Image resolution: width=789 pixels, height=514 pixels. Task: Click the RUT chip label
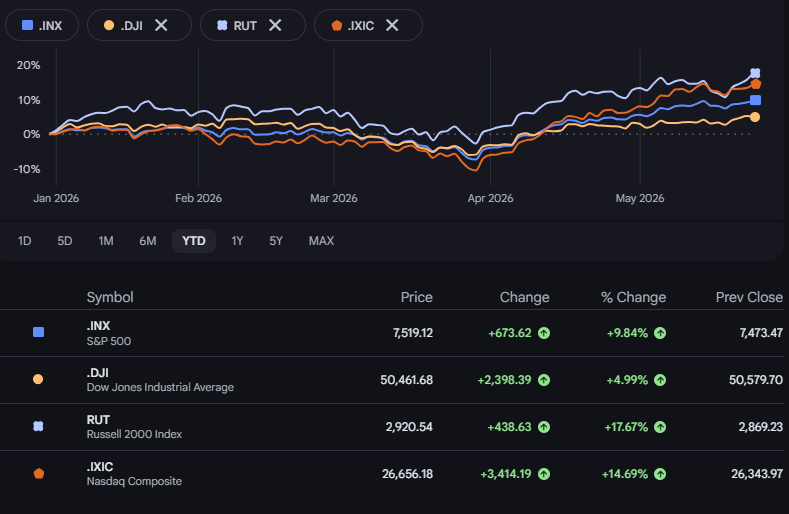click(245, 26)
